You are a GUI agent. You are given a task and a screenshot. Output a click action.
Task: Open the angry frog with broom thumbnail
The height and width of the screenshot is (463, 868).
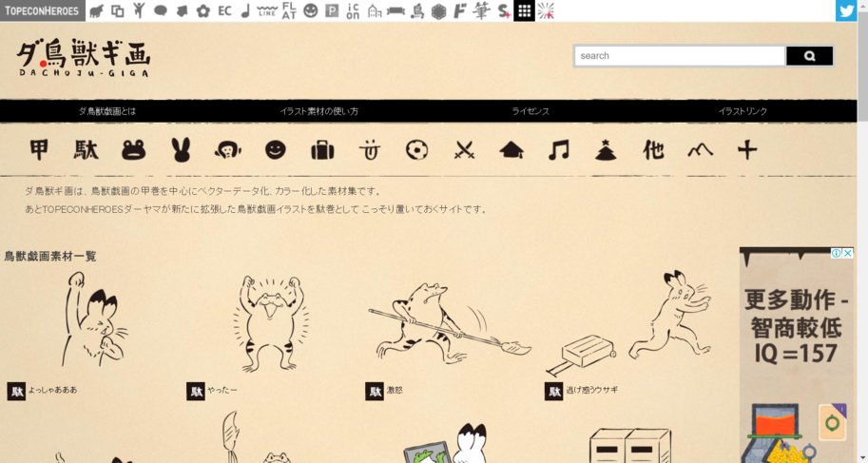pos(450,323)
